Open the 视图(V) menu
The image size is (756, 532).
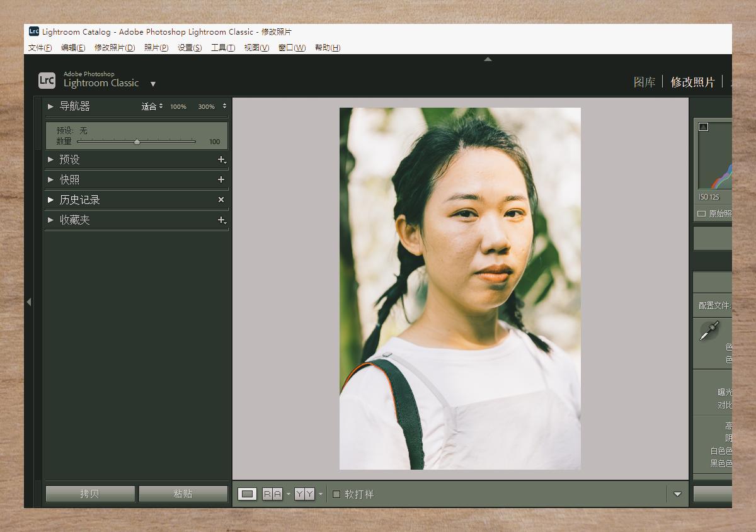(x=256, y=48)
